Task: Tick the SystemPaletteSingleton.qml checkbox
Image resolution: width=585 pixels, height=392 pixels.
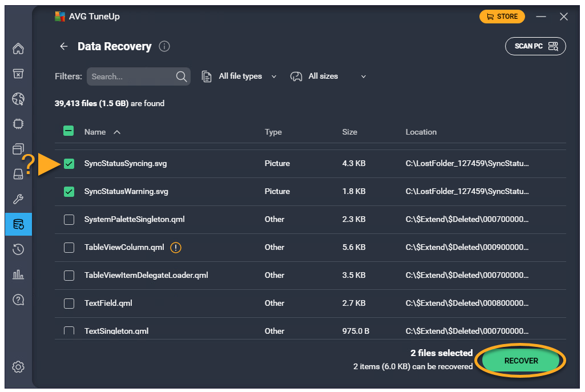Action: [69, 219]
